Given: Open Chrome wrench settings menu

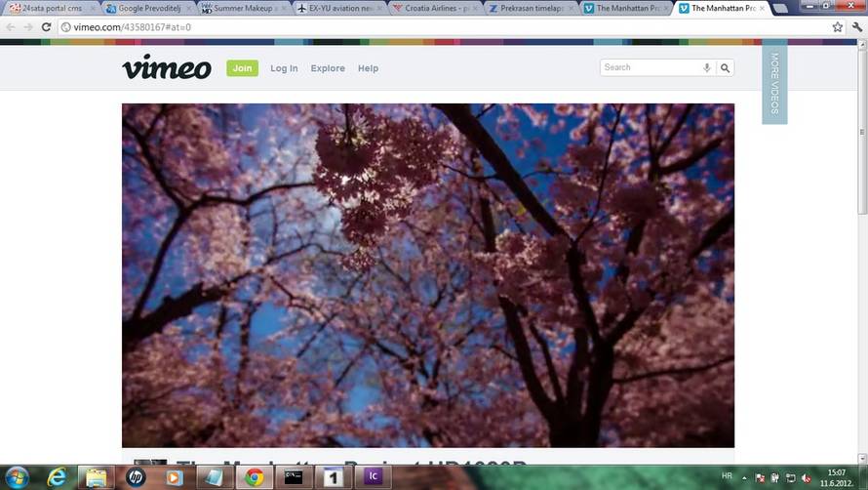Looking at the screenshot, I should point(857,26).
